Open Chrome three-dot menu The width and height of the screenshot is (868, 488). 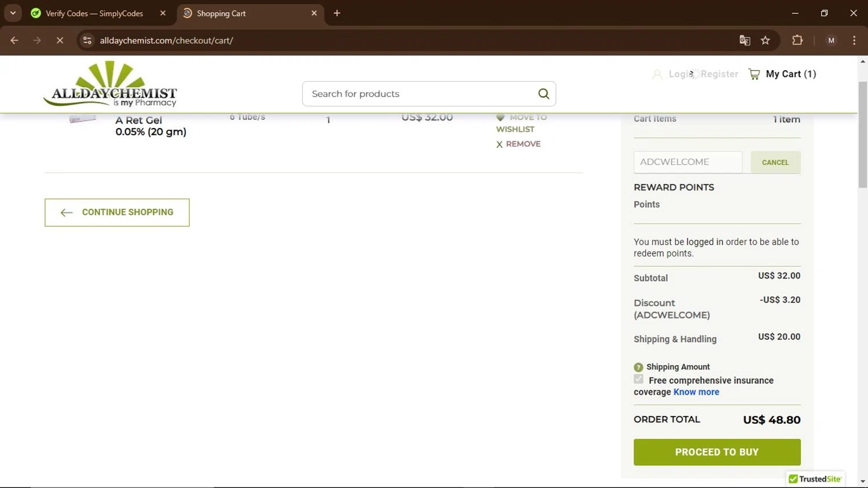point(854,41)
